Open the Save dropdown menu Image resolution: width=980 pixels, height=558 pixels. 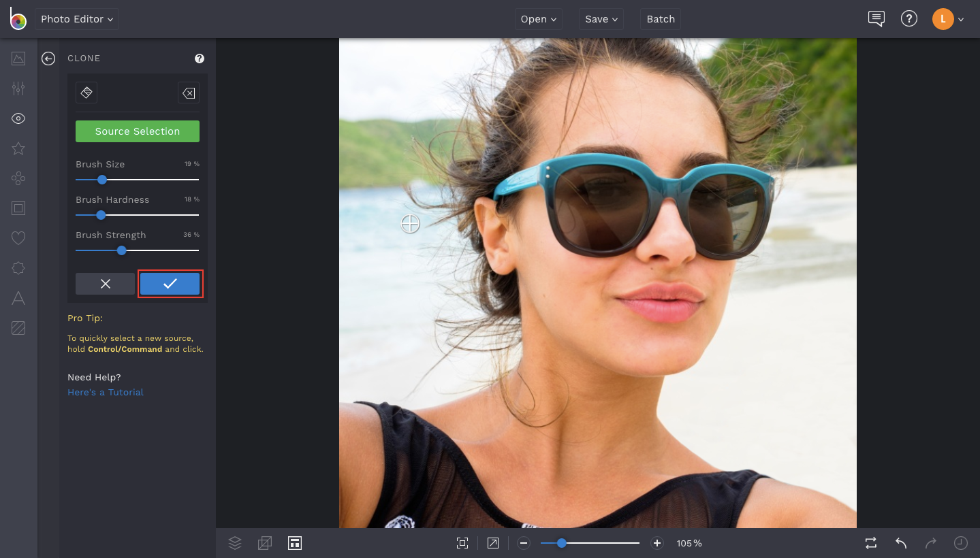[x=601, y=19]
